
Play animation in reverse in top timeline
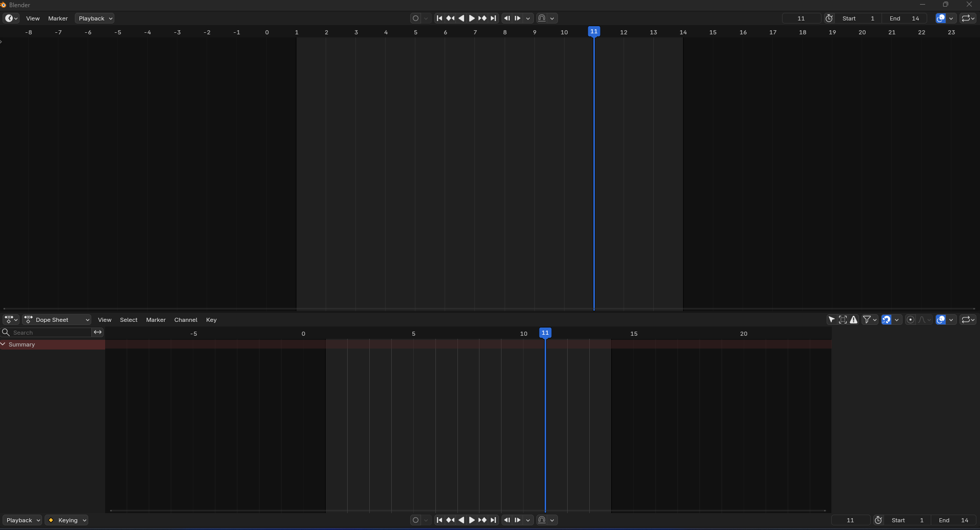[x=461, y=18]
